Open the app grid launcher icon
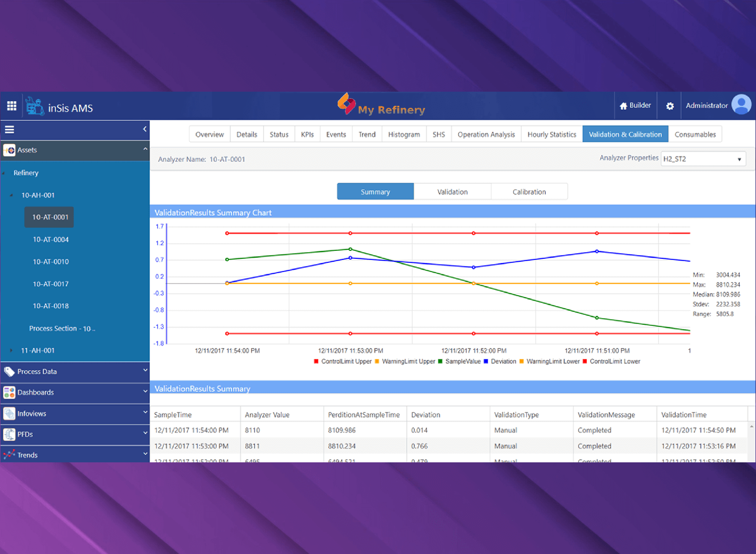The width and height of the screenshot is (756, 554). [12, 106]
